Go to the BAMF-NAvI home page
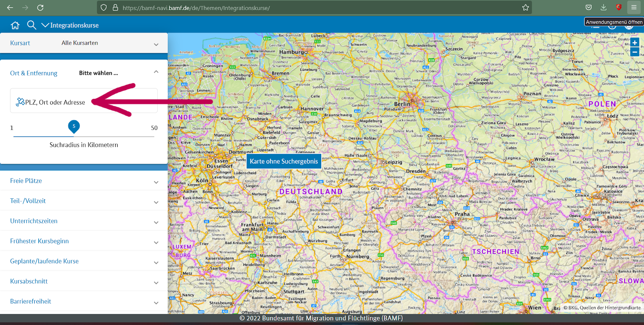Screen dimensions: 644x325 point(15,25)
